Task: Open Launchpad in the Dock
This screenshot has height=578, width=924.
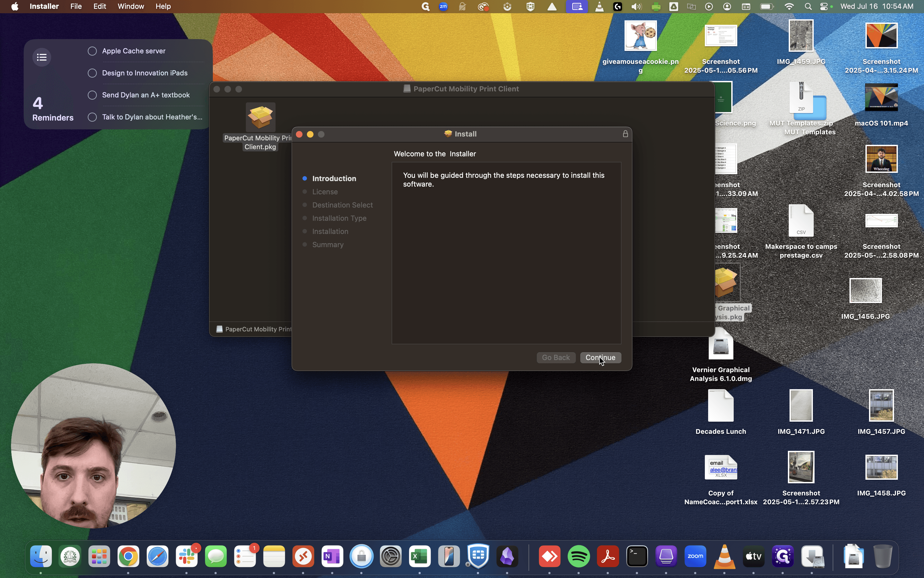Action: point(99,556)
